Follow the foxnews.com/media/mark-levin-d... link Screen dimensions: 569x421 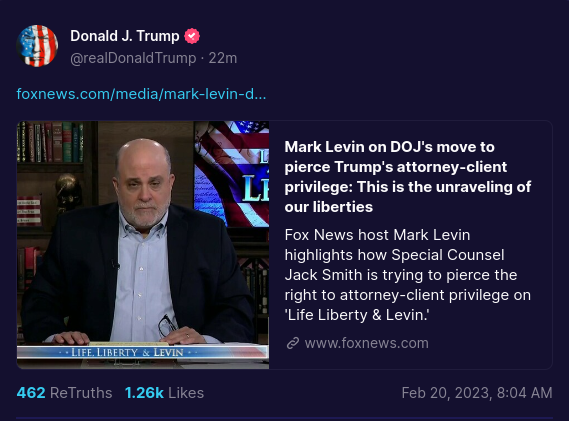click(x=141, y=94)
